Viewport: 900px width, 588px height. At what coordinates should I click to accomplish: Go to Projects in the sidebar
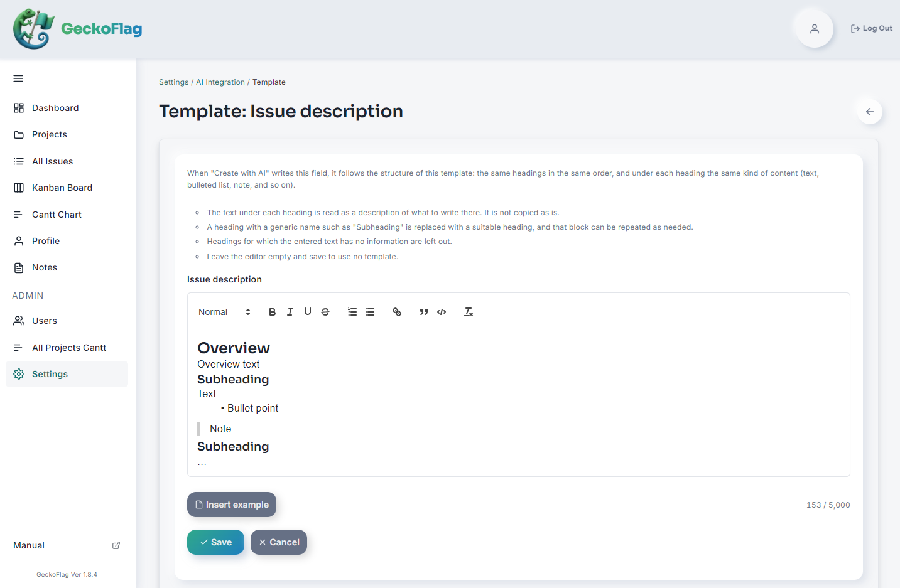(67, 134)
